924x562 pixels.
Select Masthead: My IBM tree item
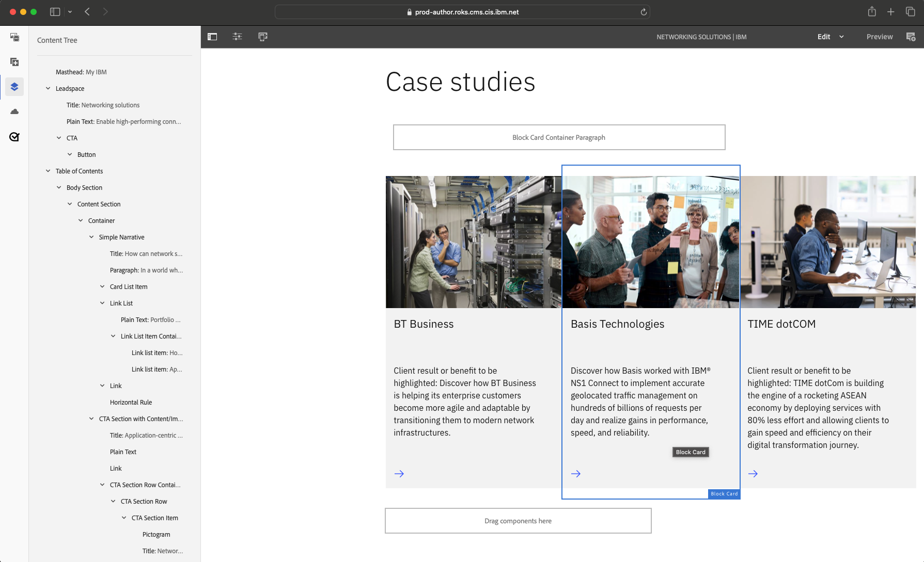point(81,72)
